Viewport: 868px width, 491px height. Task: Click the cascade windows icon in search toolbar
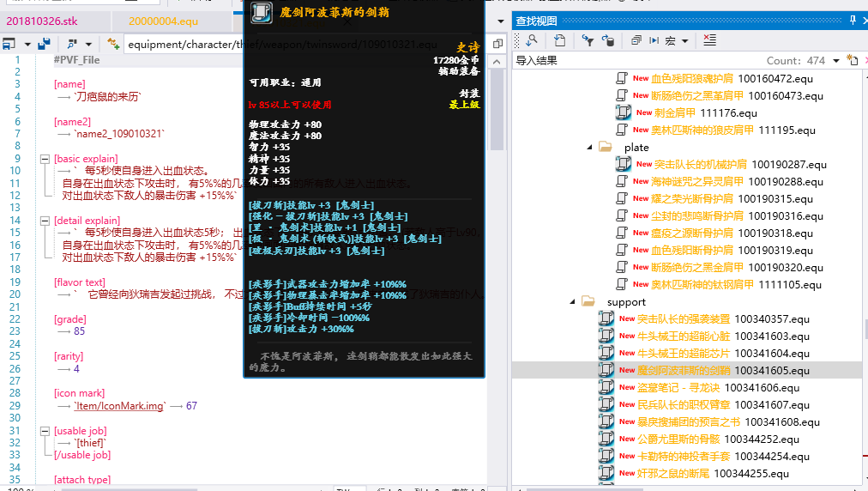[636, 40]
